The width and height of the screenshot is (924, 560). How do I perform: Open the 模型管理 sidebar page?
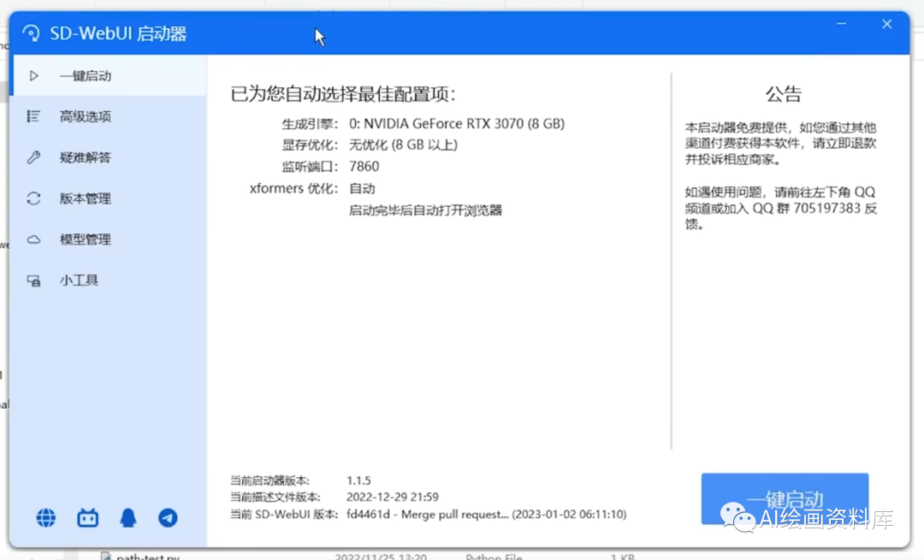109,239
